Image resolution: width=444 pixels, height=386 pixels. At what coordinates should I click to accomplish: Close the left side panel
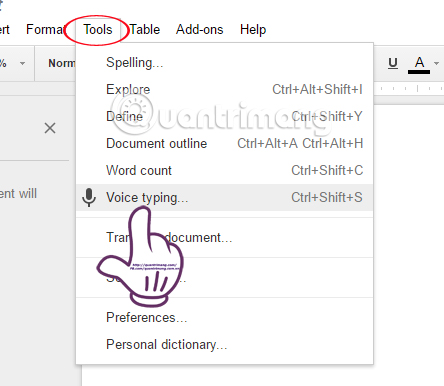(50, 128)
